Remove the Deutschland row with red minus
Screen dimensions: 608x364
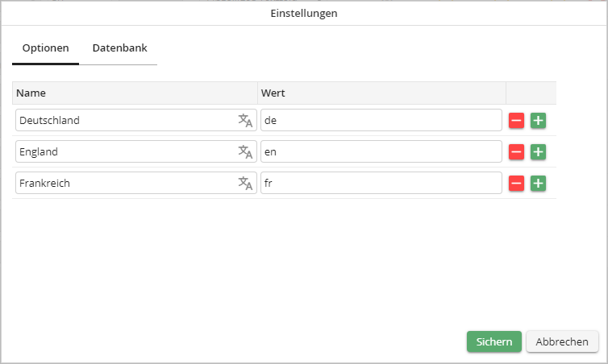[516, 121]
